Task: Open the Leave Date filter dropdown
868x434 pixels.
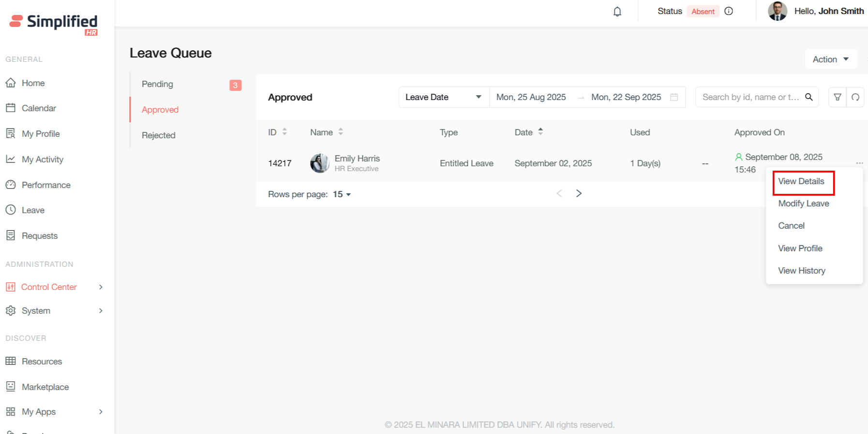Action: pyautogui.click(x=443, y=97)
